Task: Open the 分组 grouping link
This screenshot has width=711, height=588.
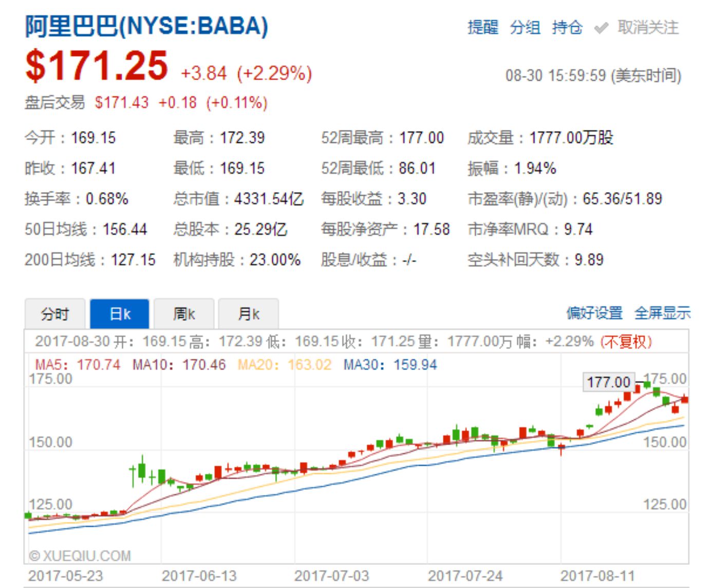Action: point(525,27)
